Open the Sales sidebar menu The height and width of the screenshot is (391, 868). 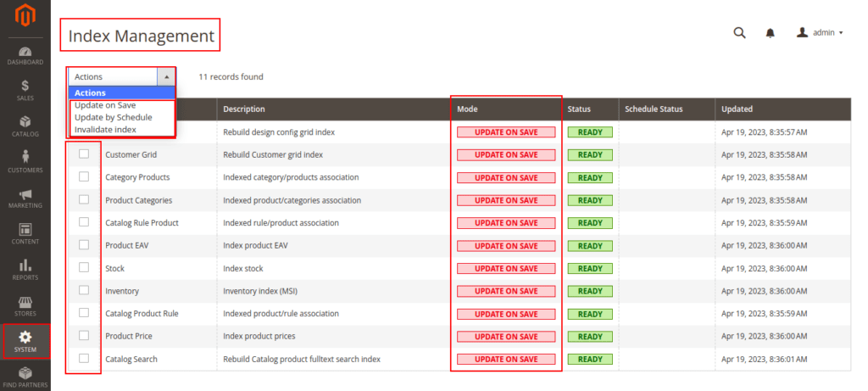click(25, 90)
